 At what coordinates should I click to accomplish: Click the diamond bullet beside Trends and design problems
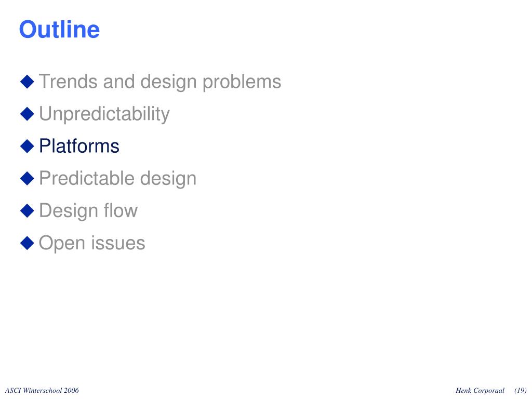click(x=27, y=82)
